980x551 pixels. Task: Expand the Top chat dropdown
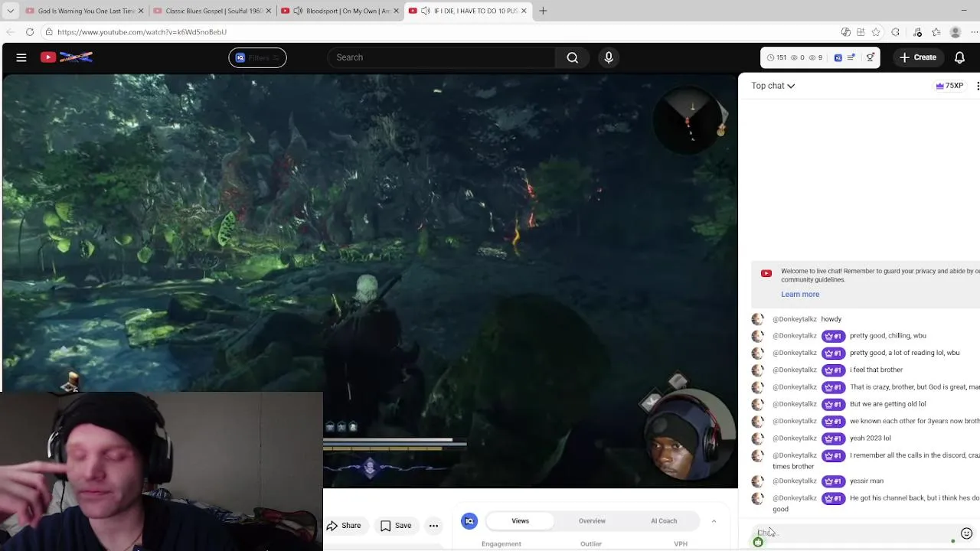point(773,86)
